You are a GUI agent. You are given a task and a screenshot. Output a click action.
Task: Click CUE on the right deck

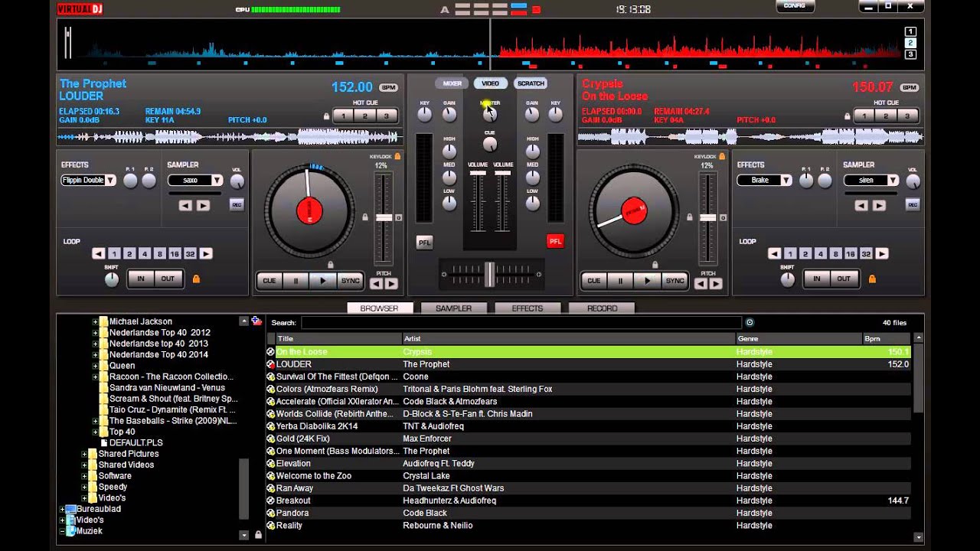(593, 281)
